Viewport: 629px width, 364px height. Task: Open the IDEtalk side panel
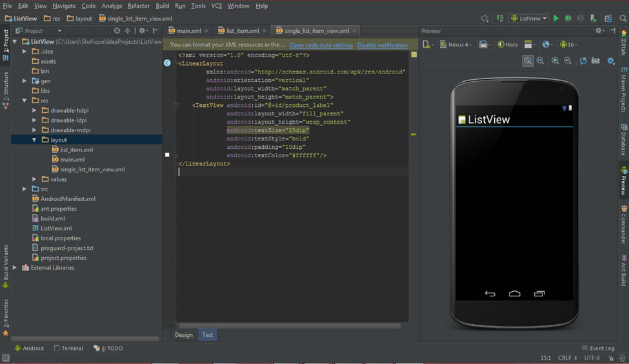point(624,43)
